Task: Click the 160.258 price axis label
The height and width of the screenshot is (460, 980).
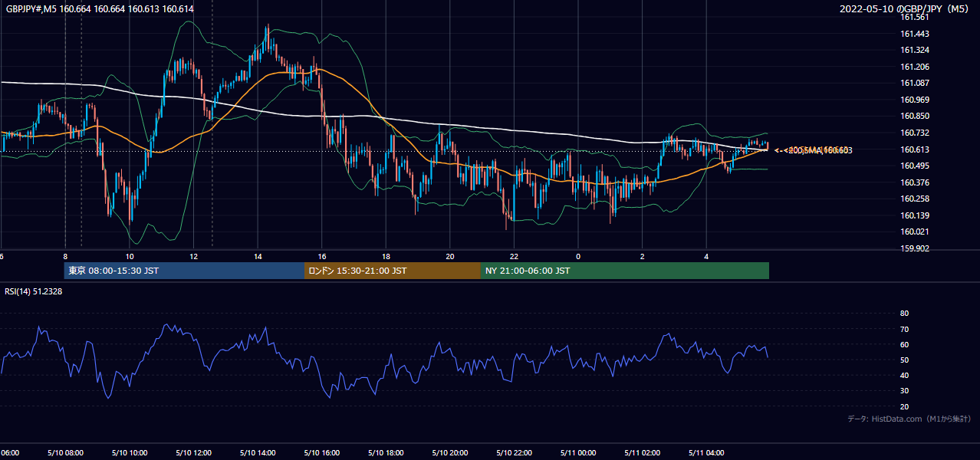Action: coord(914,199)
